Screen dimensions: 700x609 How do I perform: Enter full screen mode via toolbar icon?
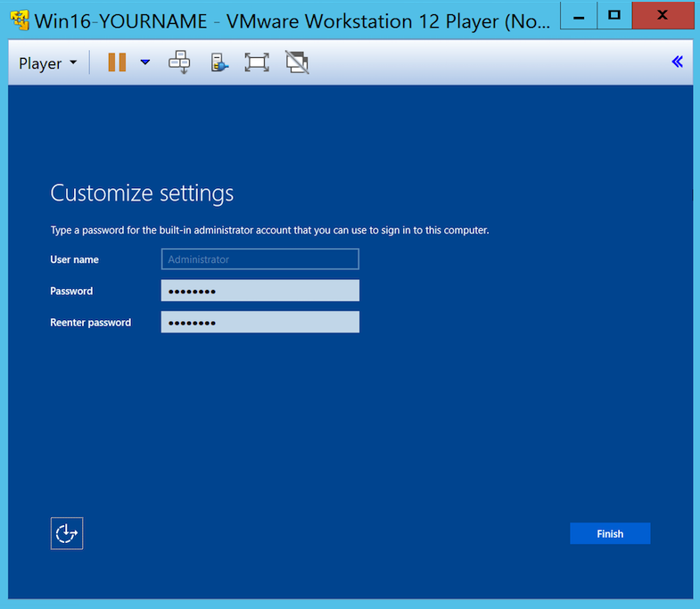coord(257,62)
